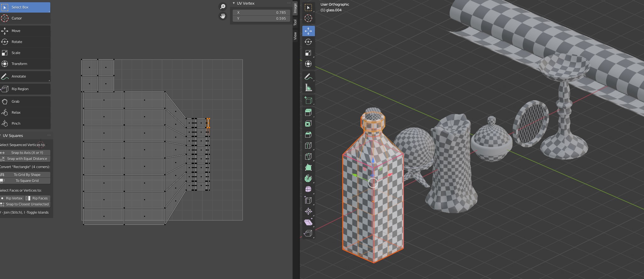The height and width of the screenshot is (279, 644).
Task: Click Snap with Equal Distance button
Action: 26,159
